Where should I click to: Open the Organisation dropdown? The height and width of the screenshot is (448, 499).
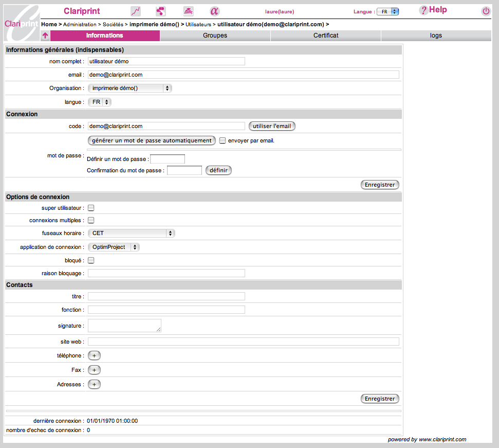130,88
